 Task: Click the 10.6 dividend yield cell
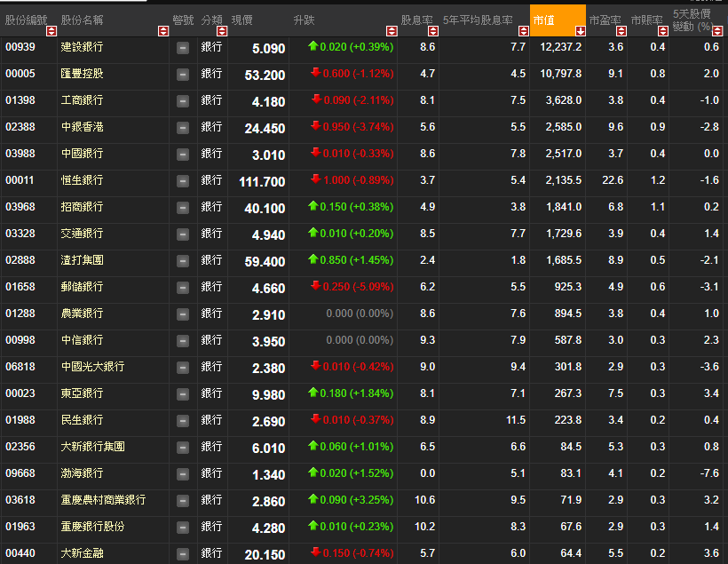pos(424,500)
